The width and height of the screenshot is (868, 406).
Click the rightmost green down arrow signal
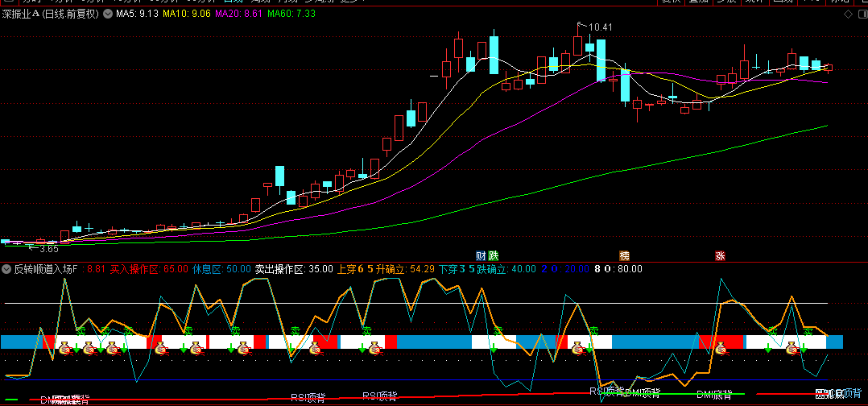tap(804, 350)
